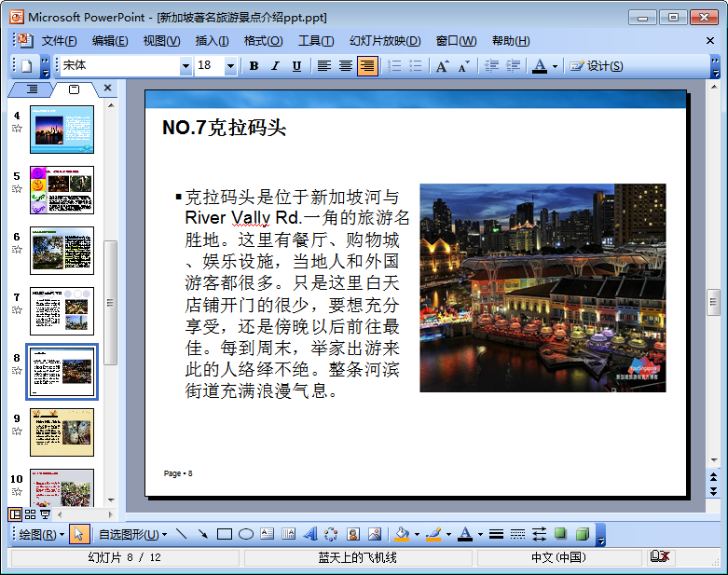Switch to the Slides thumbnail tab
The height and width of the screenshot is (575, 728).
(x=74, y=89)
